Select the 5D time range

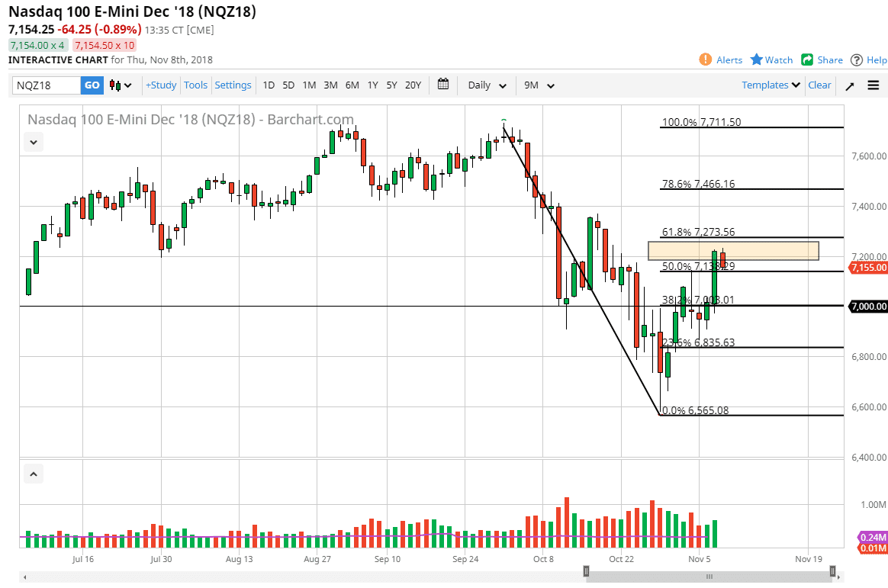coord(288,85)
